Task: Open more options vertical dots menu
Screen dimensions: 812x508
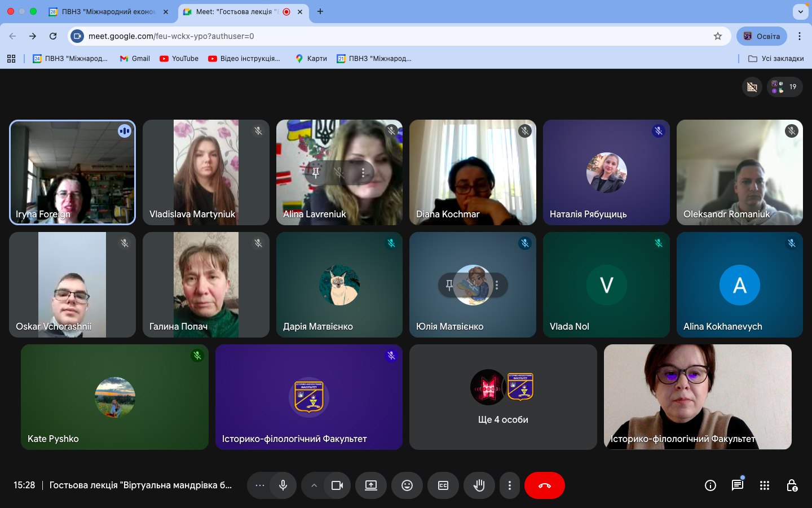Action: tap(509, 485)
